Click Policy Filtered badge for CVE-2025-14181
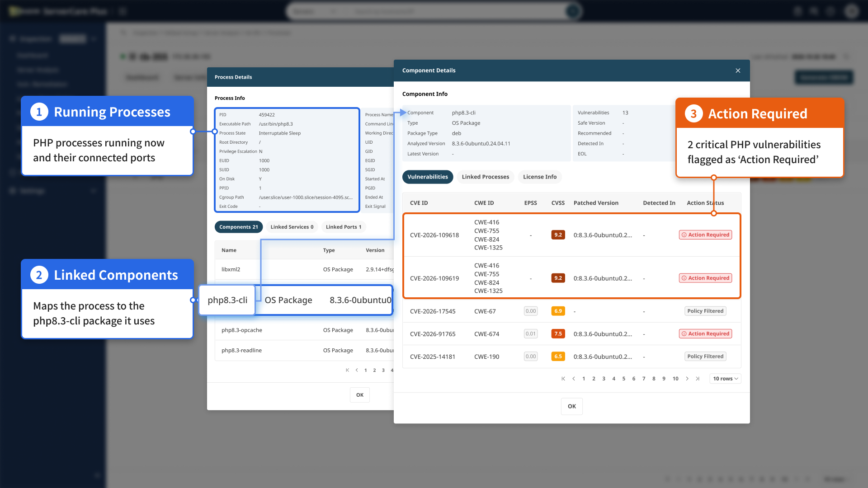868x488 pixels. coord(705,357)
